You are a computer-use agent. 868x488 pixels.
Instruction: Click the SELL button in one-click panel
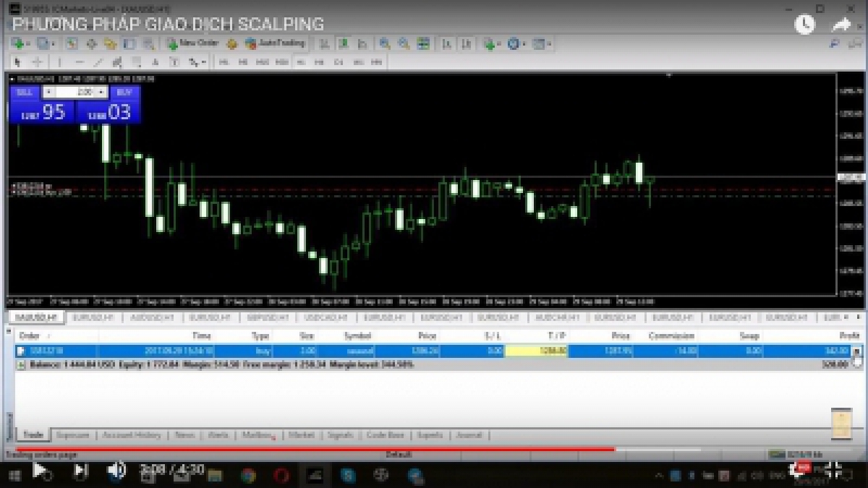tap(25, 92)
